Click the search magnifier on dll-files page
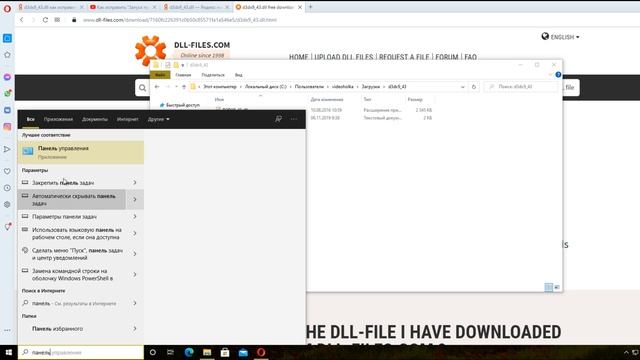640x360 pixels. click(x=142, y=88)
